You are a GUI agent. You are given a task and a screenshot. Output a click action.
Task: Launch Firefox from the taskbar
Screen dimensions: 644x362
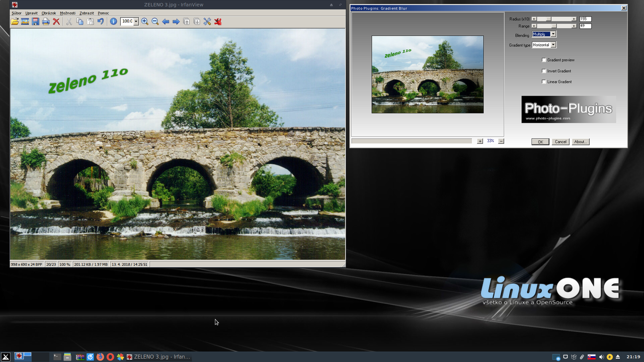(100, 357)
